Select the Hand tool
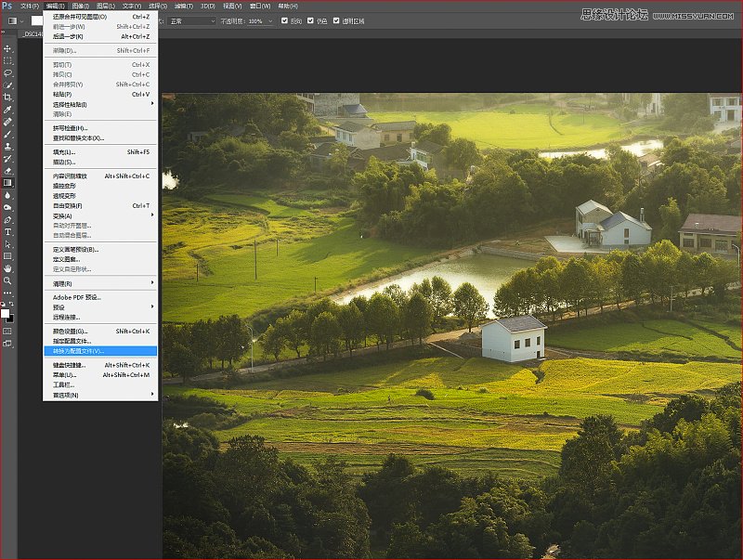This screenshot has width=743, height=560. pos(7,268)
